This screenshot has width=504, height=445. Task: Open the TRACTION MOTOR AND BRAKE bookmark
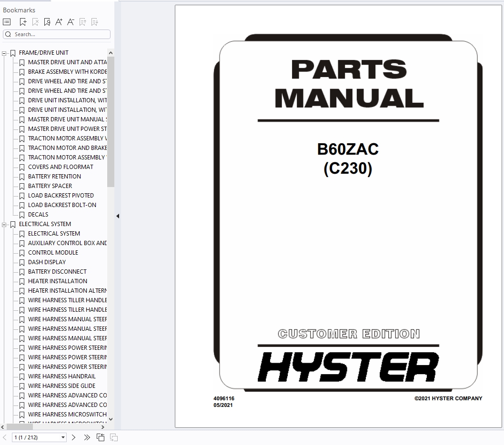(x=67, y=148)
